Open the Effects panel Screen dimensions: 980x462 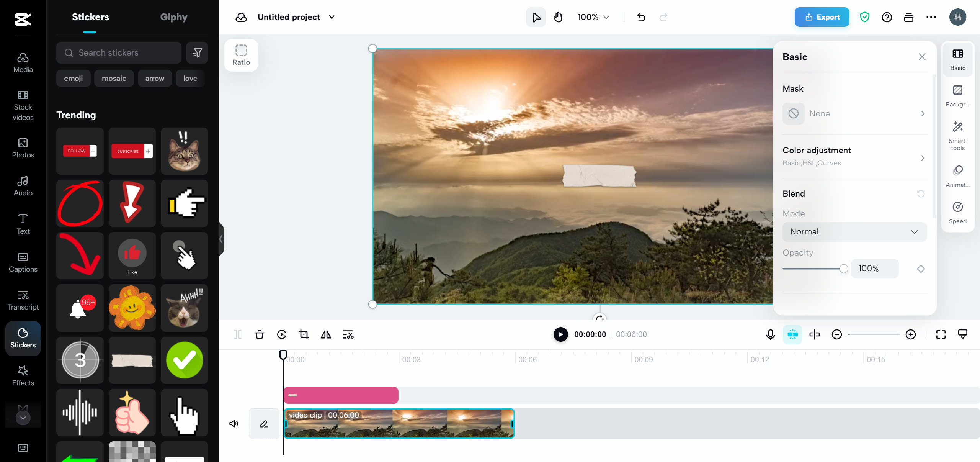[23, 376]
